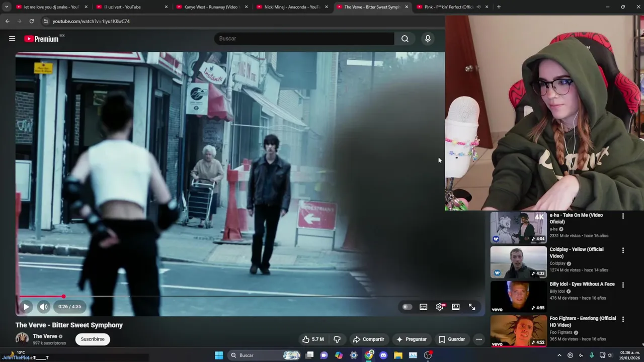The height and width of the screenshot is (362, 644).
Task: Open the YouTube guide hamburger menu
Action: (12, 39)
